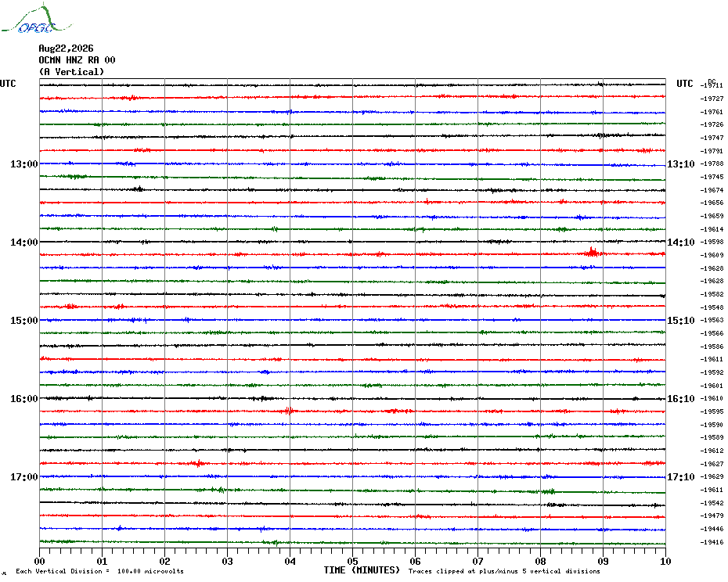This screenshot has width=728, height=582.
Task: Click the OFGC logo
Action: (x=36, y=20)
